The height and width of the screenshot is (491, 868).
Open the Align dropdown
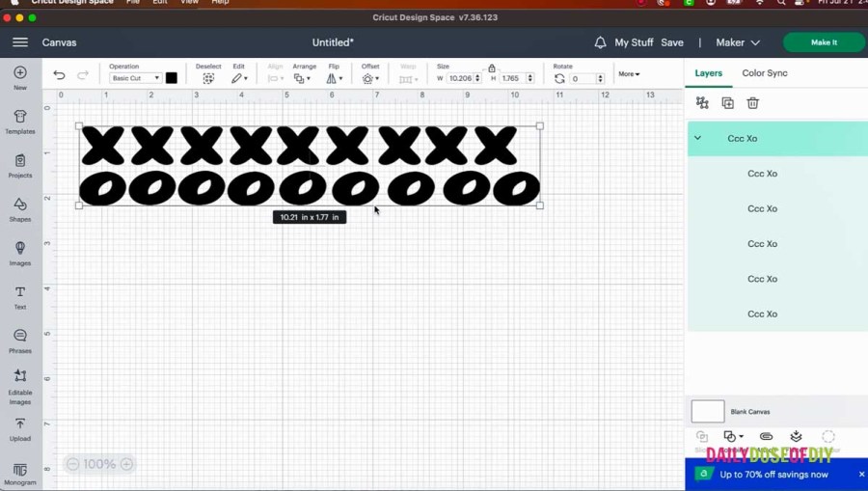tap(276, 78)
